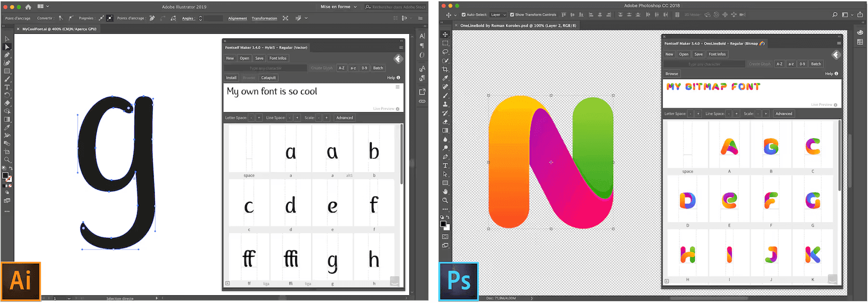Open Illustrator arrange documents dropdown
The image size is (868, 303).
(x=43, y=6)
